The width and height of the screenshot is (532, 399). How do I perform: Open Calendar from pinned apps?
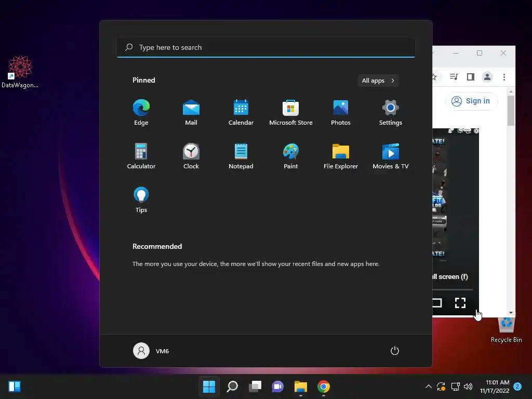pos(241,113)
